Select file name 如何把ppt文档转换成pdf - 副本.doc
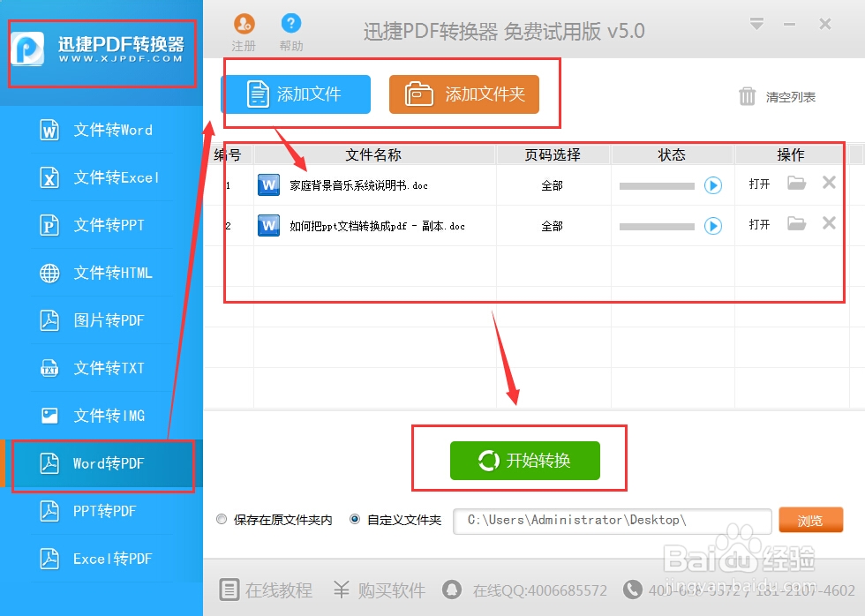865x616 pixels. pyautogui.click(x=378, y=226)
